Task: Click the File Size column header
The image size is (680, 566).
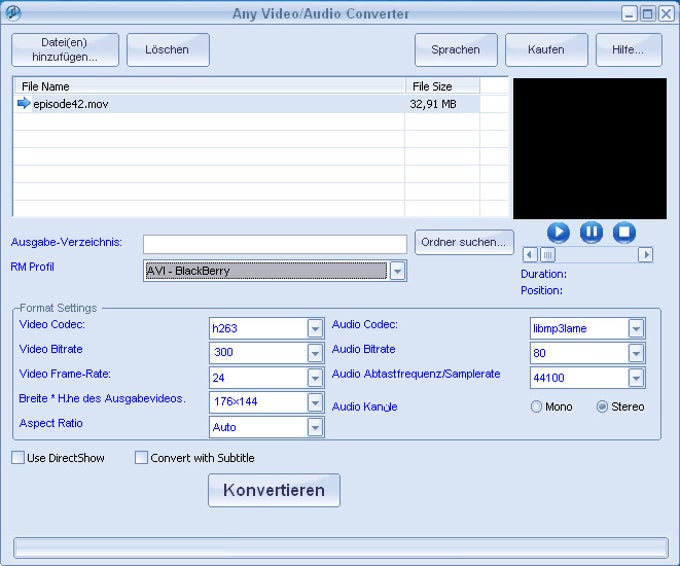Action: pyautogui.click(x=442, y=86)
